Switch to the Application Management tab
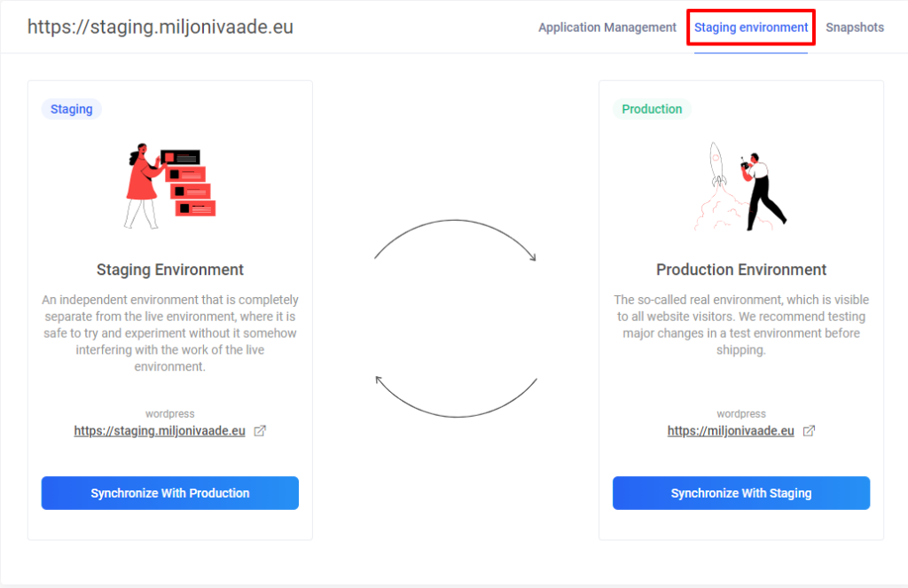Screen dimensions: 908x588 point(607,27)
